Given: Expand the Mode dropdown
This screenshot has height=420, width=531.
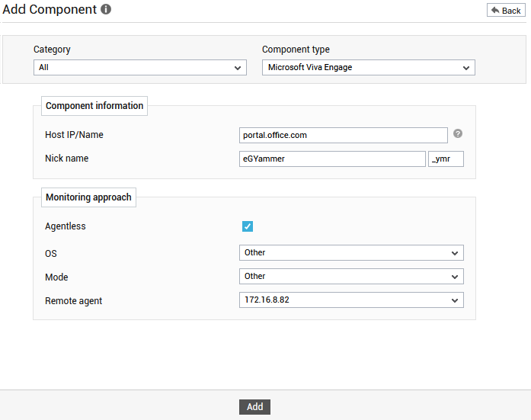Looking at the screenshot, I should 351,277.
